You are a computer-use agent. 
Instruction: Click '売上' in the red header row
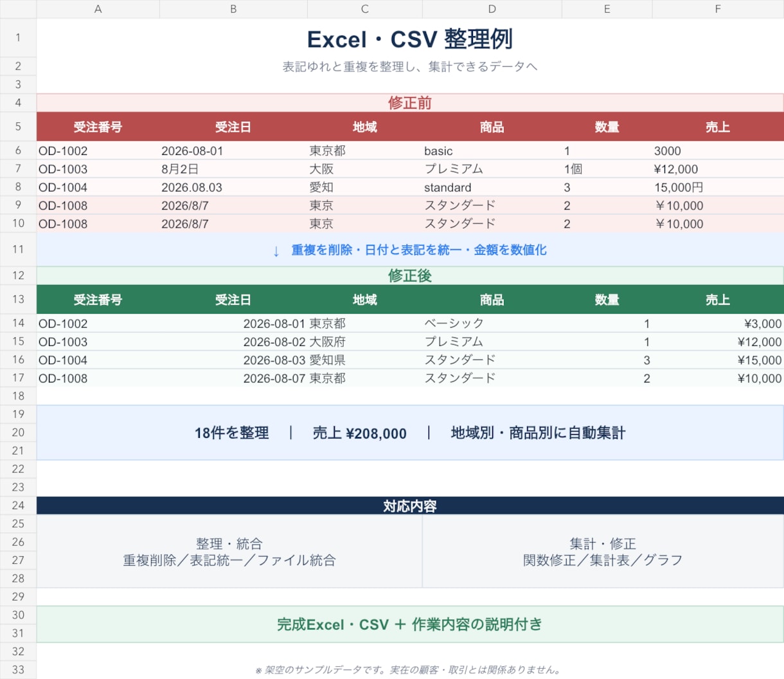718,127
